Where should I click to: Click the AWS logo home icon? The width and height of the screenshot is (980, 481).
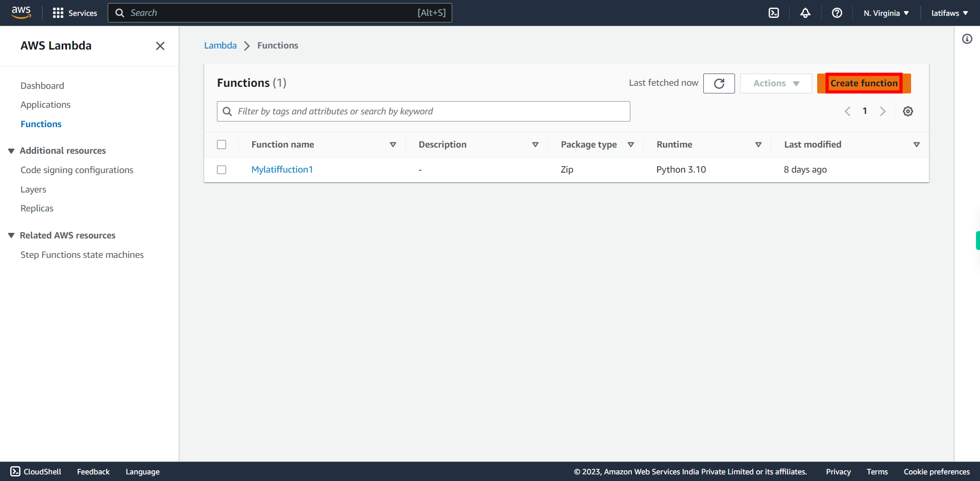pos(21,13)
